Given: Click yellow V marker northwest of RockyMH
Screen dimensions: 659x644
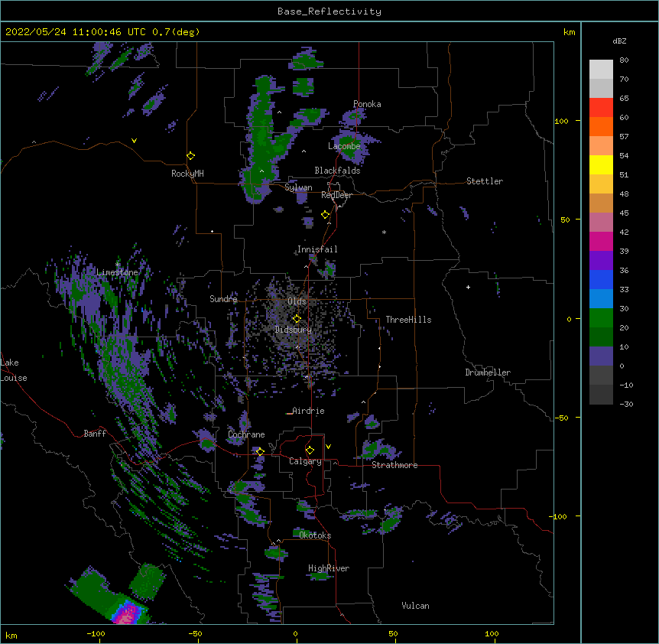Looking at the screenshot, I should pos(134,141).
